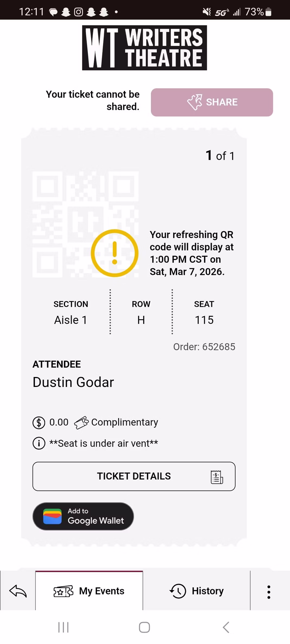
Task: Tap the Complimentary ticket type icon
Action: [x=81, y=422]
